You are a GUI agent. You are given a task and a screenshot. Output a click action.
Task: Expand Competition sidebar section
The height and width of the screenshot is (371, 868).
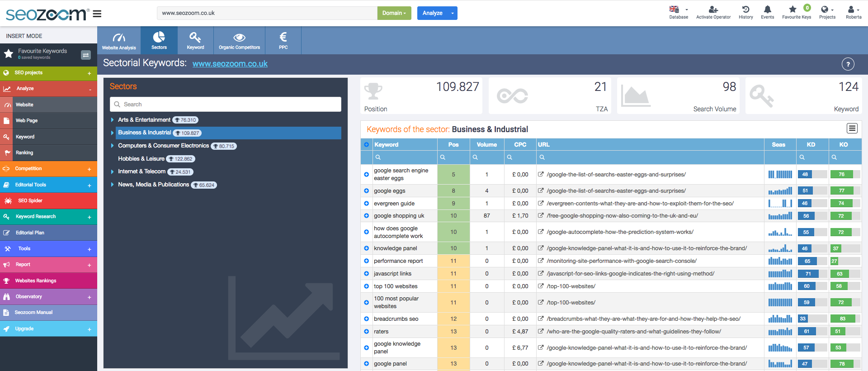90,169
